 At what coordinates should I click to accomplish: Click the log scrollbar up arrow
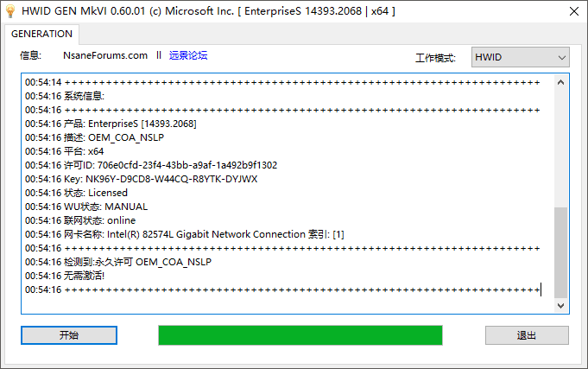(x=560, y=82)
